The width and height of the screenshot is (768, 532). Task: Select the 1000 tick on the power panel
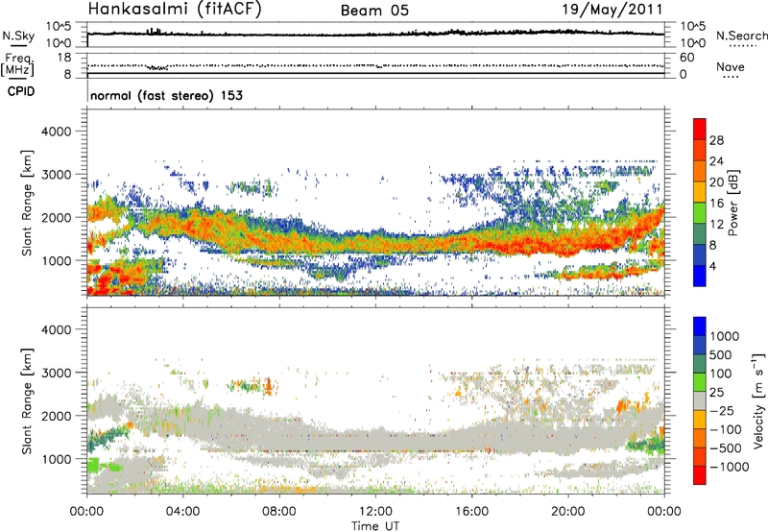point(56,260)
